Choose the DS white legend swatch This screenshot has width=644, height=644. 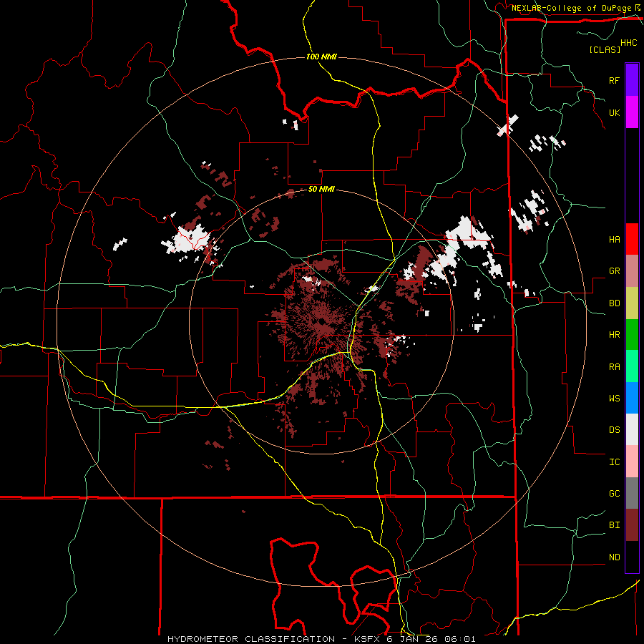coord(632,429)
